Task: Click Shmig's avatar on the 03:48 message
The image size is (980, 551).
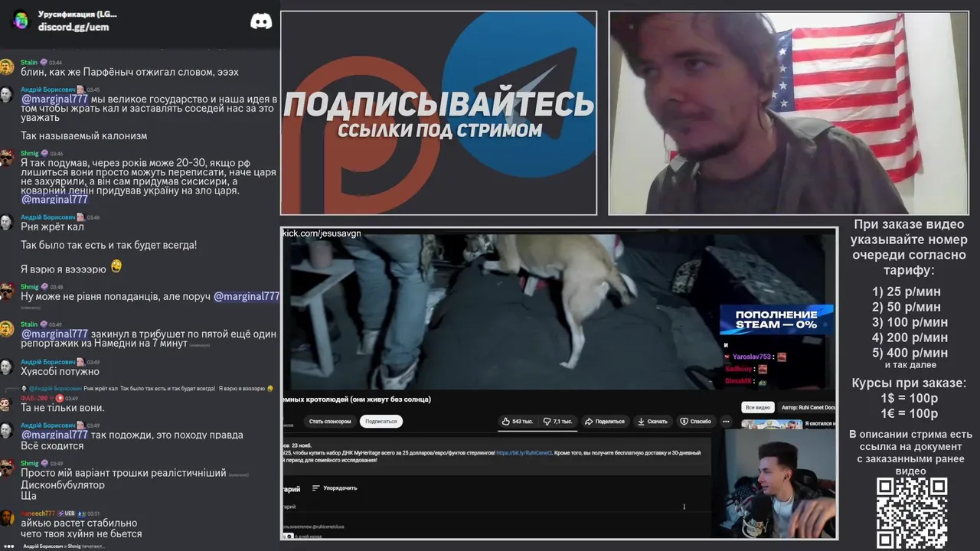Action: pyautogui.click(x=7, y=292)
